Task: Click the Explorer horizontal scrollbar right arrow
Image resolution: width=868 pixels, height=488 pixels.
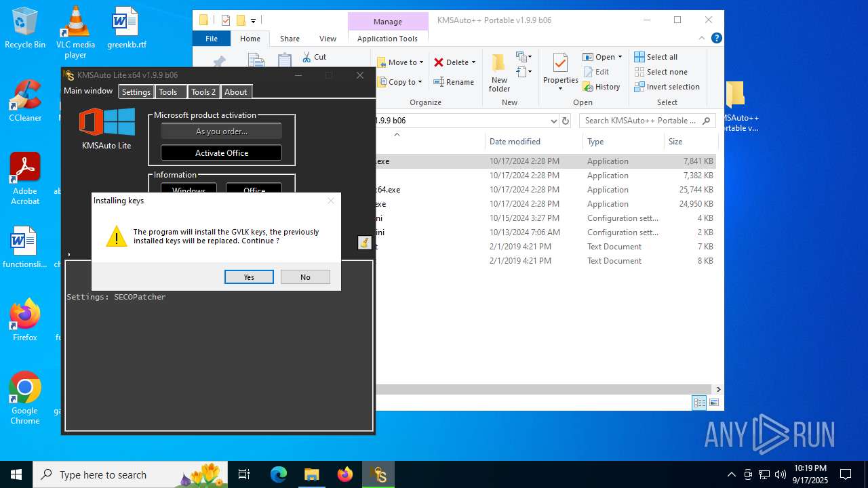Action: tap(718, 389)
